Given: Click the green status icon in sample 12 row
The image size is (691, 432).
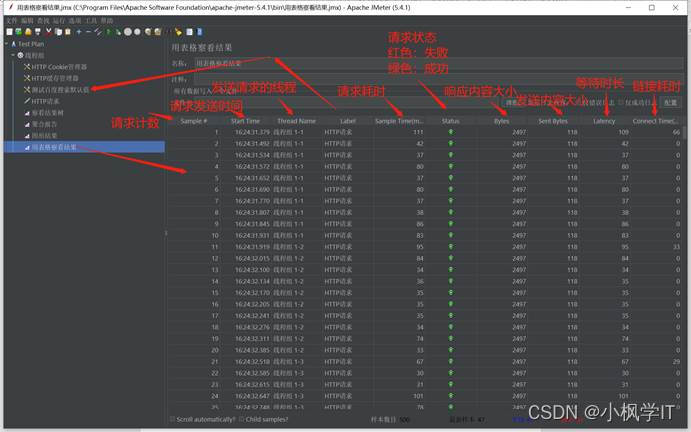Looking at the screenshot, I should [x=450, y=258].
